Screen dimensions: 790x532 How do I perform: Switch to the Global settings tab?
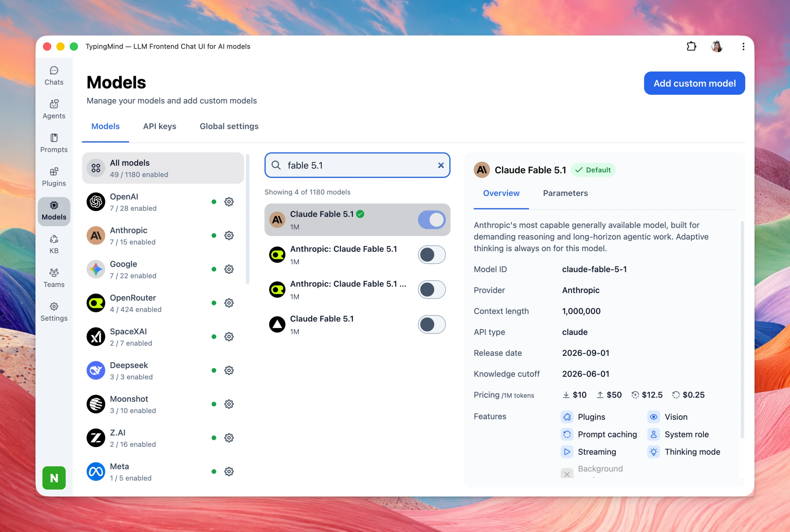click(229, 126)
